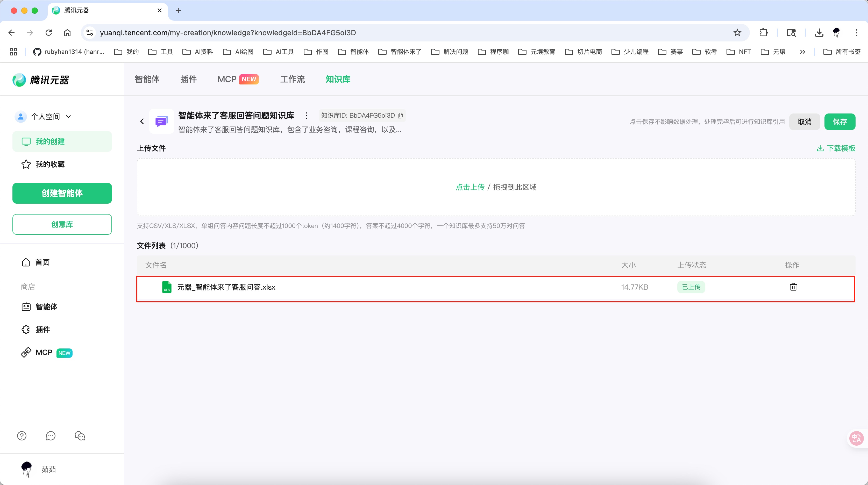This screenshot has height=485, width=868.
Task: Open the browser downloads icon
Action: coord(820,32)
